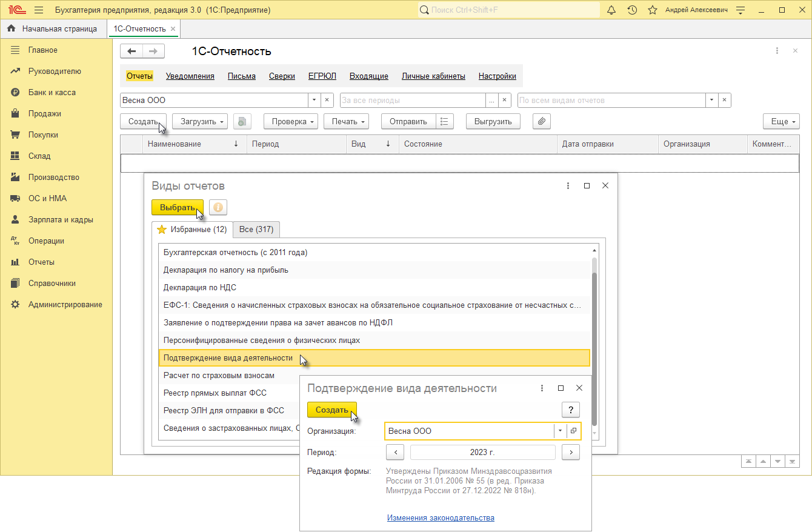Click the Выгрузить button
The width and height of the screenshot is (812, 532).
click(493, 122)
